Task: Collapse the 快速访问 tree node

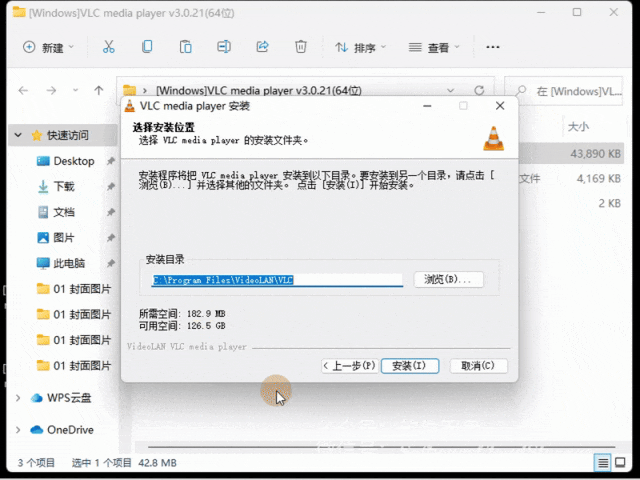Action: tap(18, 135)
